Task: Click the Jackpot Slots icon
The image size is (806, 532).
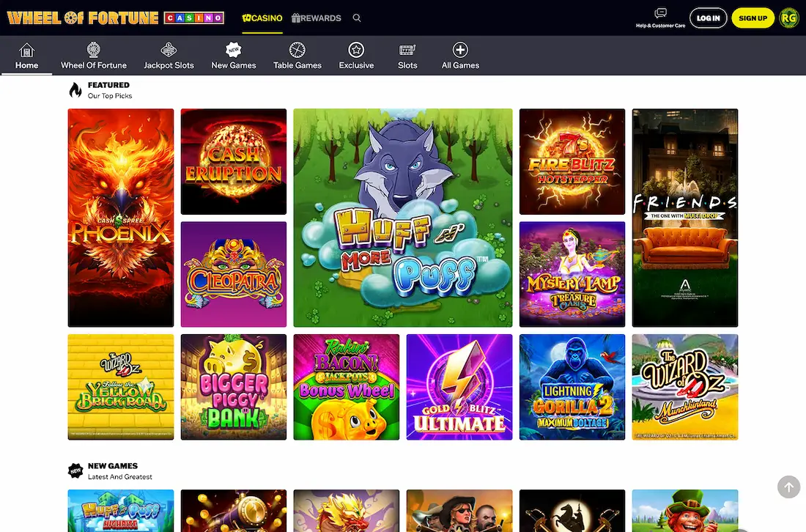Action: (169, 50)
